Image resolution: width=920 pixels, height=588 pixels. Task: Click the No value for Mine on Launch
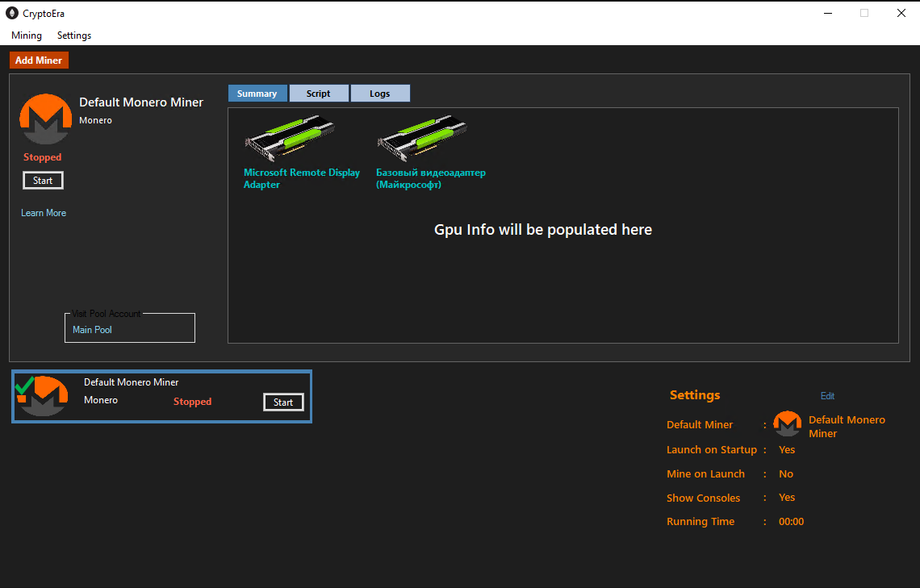[x=786, y=473]
